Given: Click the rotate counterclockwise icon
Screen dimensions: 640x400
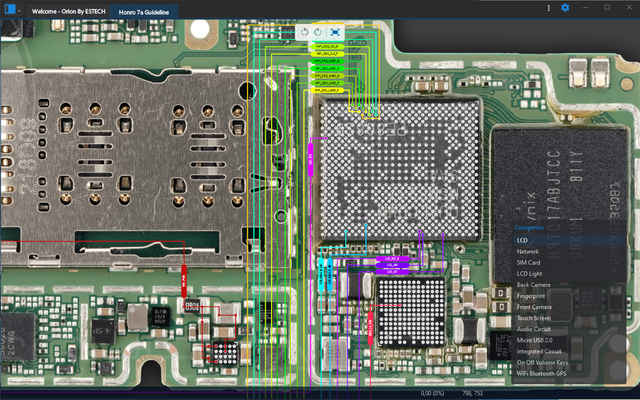Looking at the screenshot, I should click(x=304, y=32).
